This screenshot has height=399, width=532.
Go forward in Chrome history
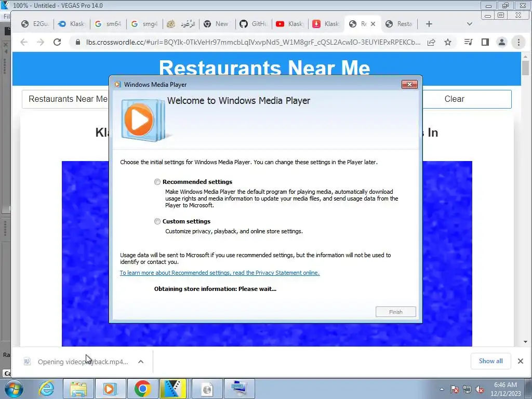pos(41,42)
